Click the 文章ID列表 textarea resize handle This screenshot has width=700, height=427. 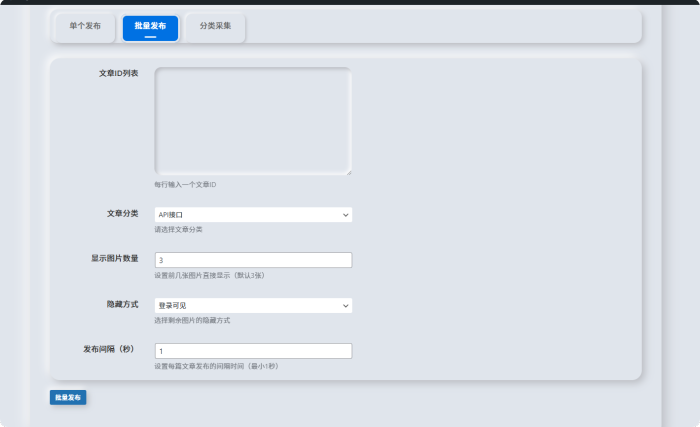[x=349, y=172]
